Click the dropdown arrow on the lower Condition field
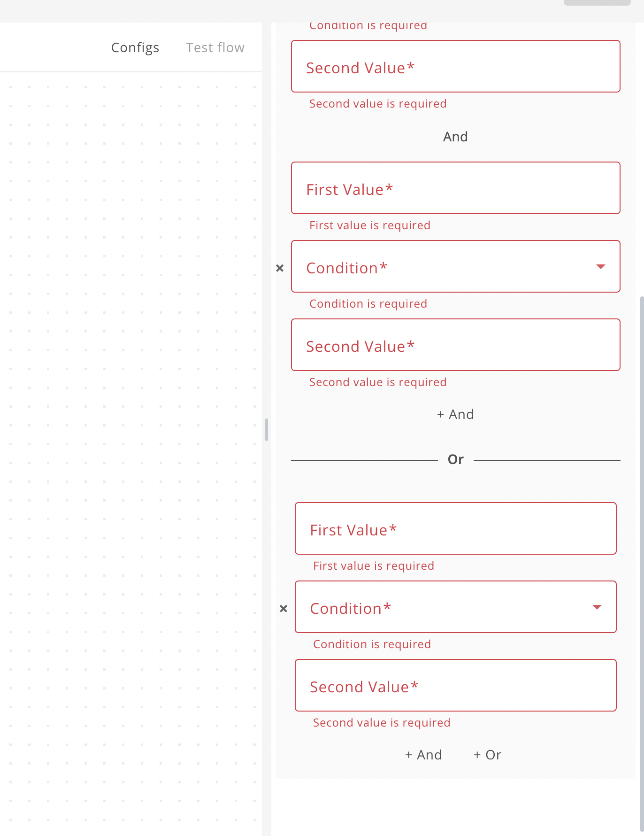Viewport: 644px width, 836px height. tap(597, 607)
